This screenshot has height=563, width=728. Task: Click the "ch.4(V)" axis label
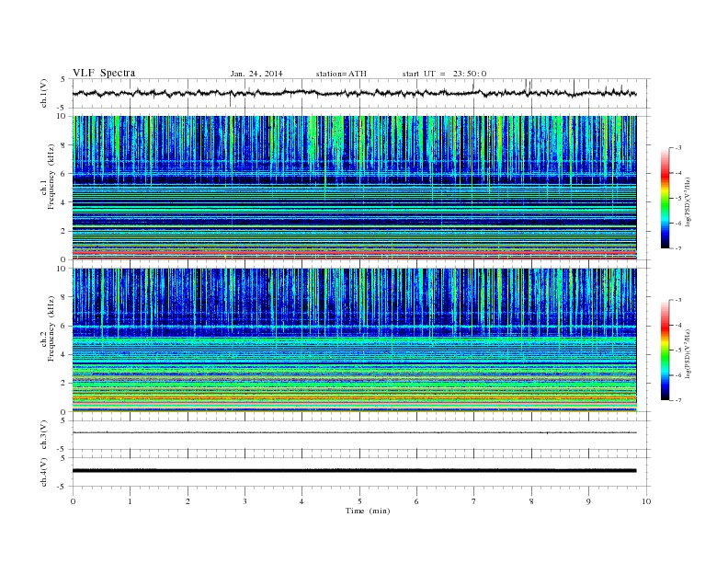click(x=44, y=472)
